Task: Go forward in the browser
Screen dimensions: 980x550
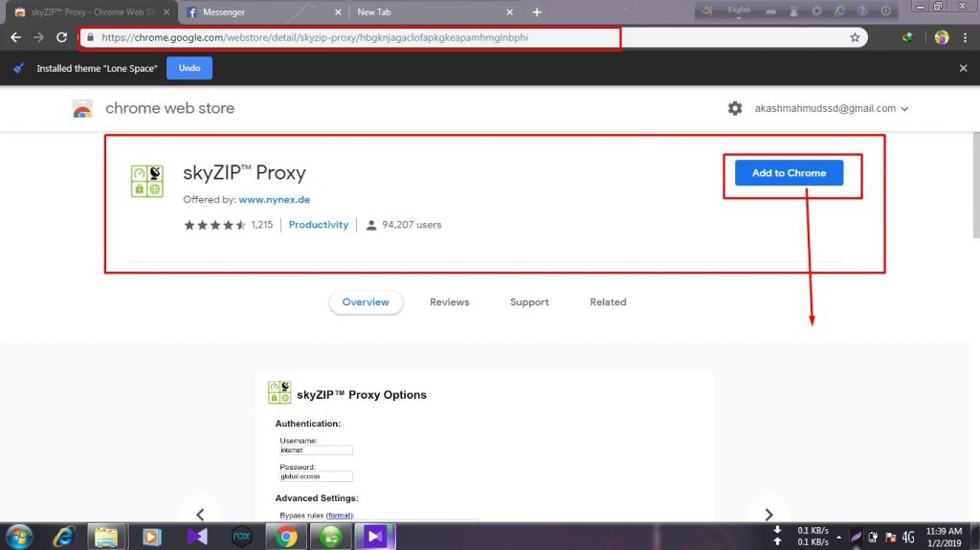Action: click(x=38, y=37)
